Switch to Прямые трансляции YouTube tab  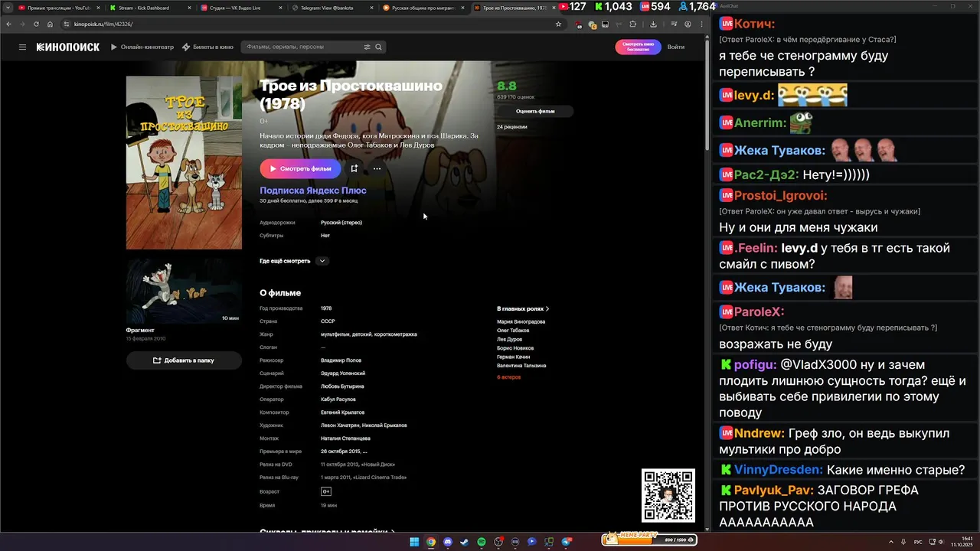coord(59,7)
